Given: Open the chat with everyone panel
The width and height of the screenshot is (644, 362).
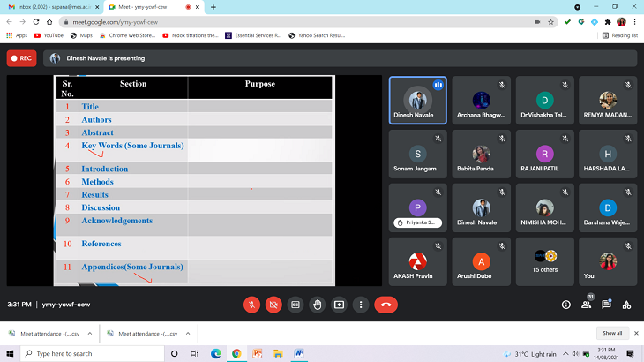Looking at the screenshot, I should tap(606, 305).
